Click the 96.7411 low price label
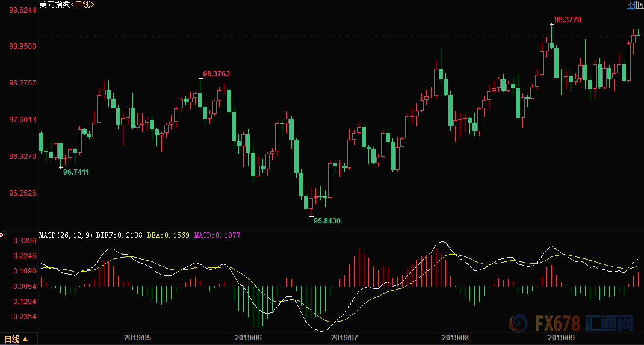Screen dimensions: 644x345 (76, 172)
